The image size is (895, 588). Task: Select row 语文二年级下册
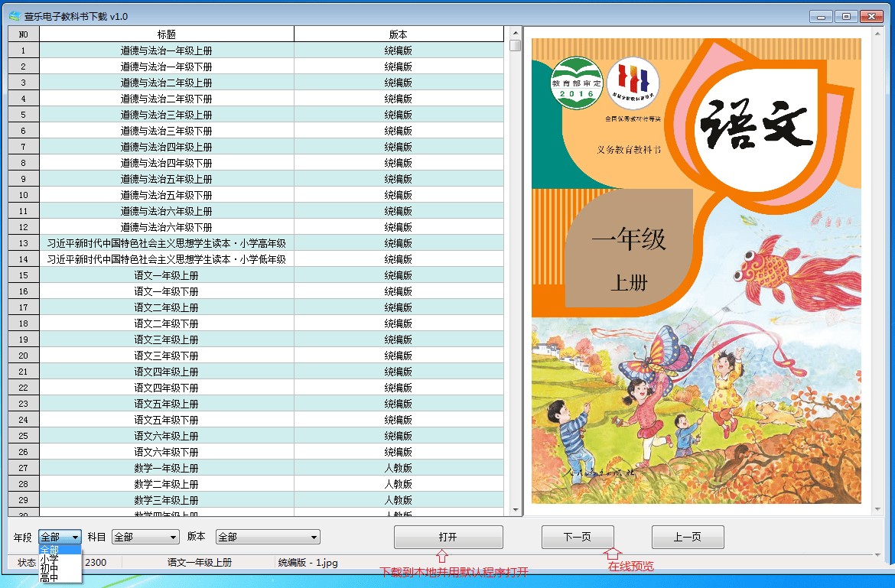[x=255, y=323]
